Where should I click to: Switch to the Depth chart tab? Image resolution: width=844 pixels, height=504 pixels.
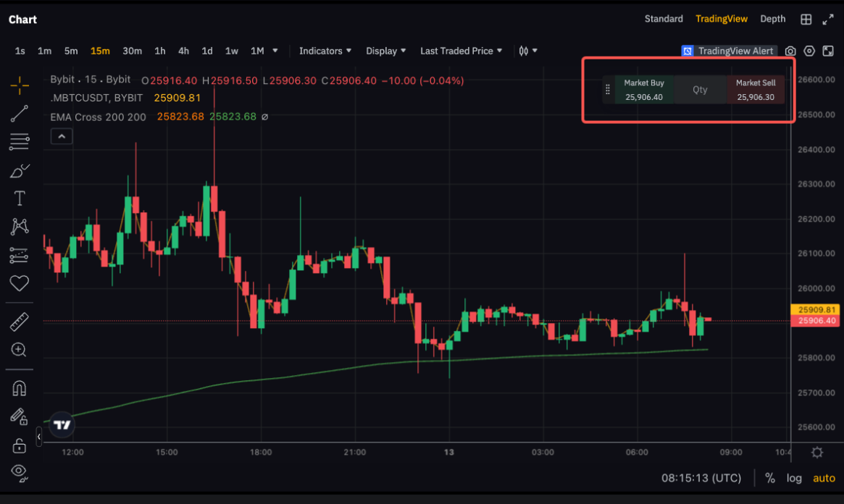[x=772, y=19]
